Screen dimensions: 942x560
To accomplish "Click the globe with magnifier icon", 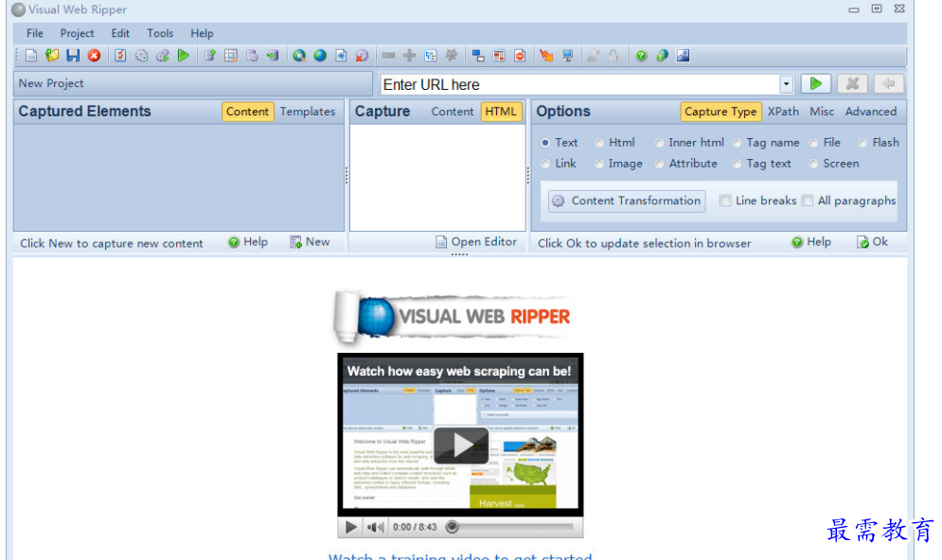I will click(x=298, y=56).
